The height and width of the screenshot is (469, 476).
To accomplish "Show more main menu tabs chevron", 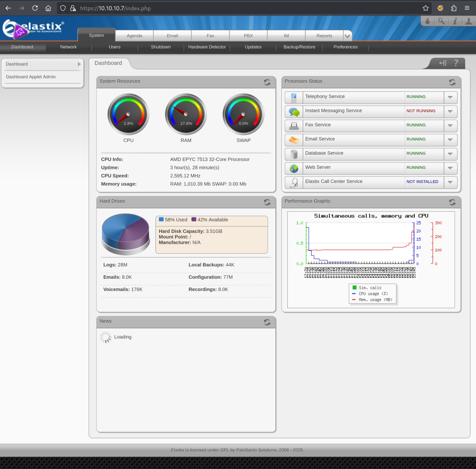I will 347,36.
